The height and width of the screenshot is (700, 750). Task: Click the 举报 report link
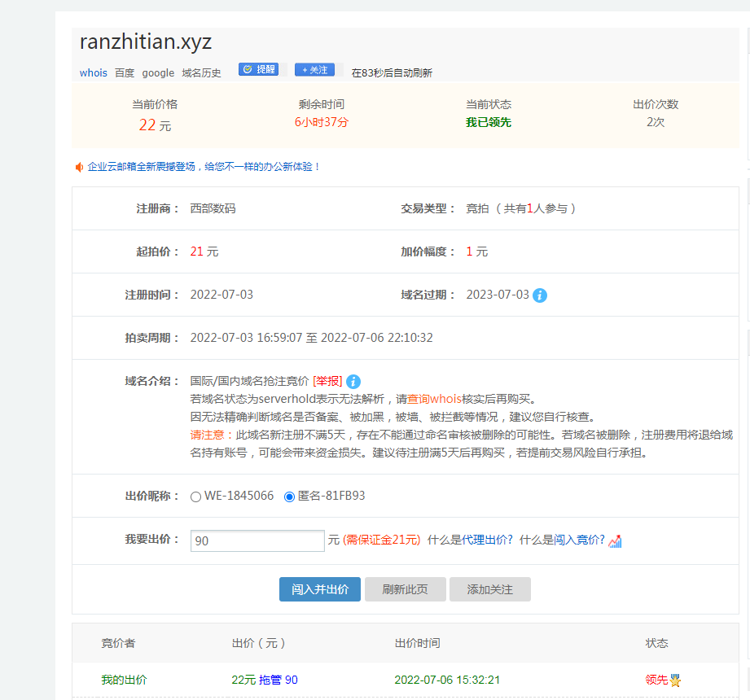point(327,381)
